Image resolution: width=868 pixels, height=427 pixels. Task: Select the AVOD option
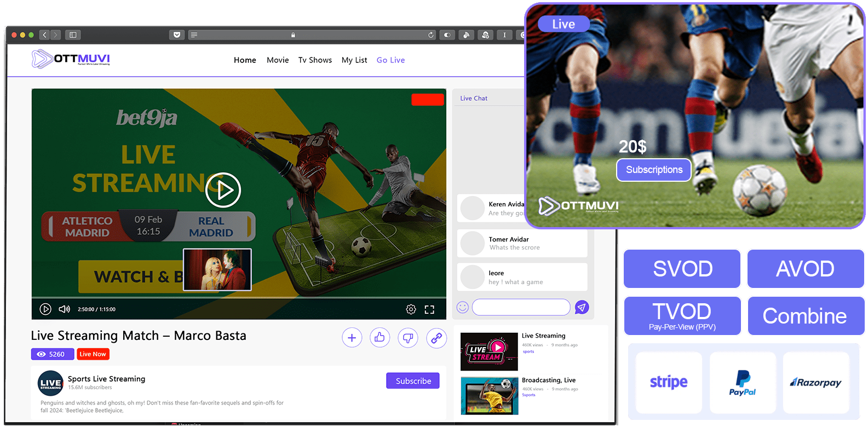[806, 269]
